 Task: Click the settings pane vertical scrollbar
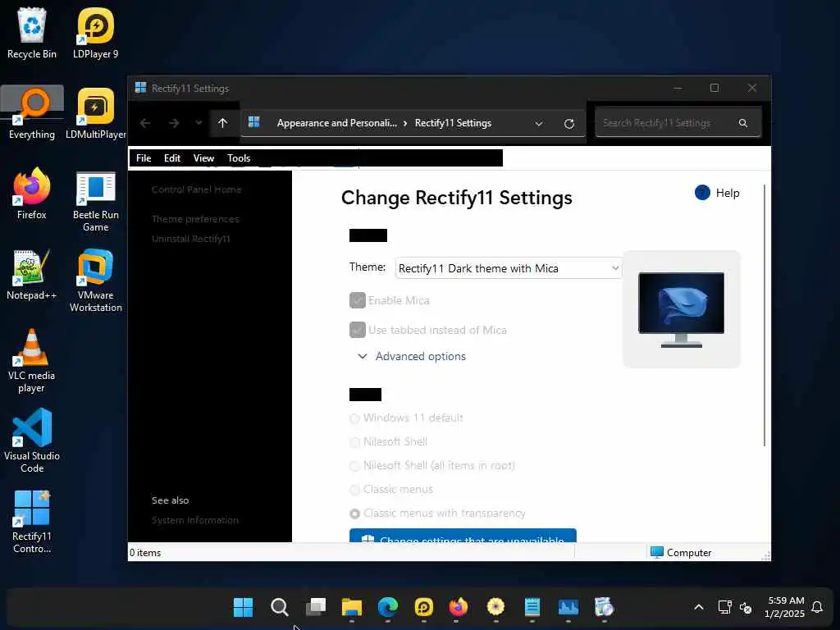[765, 315]
